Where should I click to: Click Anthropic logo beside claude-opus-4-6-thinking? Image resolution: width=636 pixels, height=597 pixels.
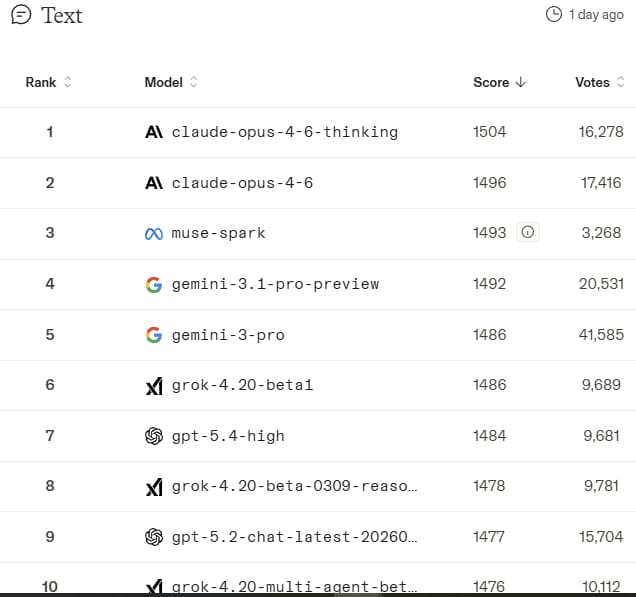(x=153, y=132)
